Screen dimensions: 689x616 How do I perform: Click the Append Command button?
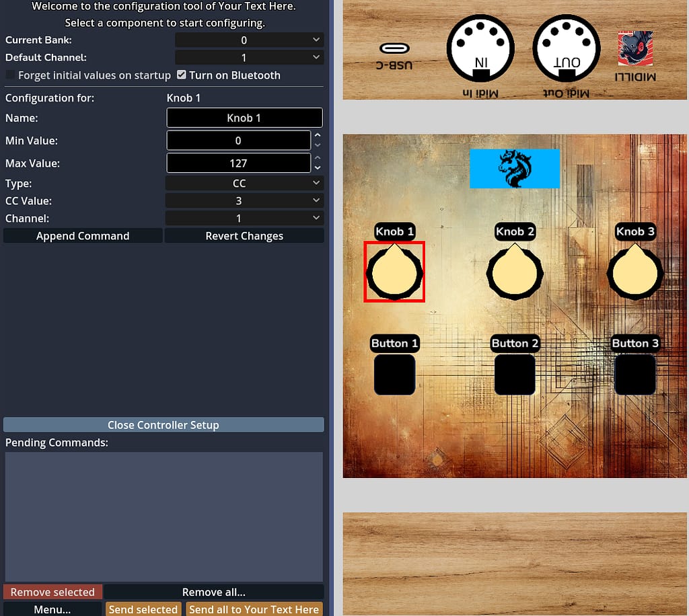[x=83, y=236]
